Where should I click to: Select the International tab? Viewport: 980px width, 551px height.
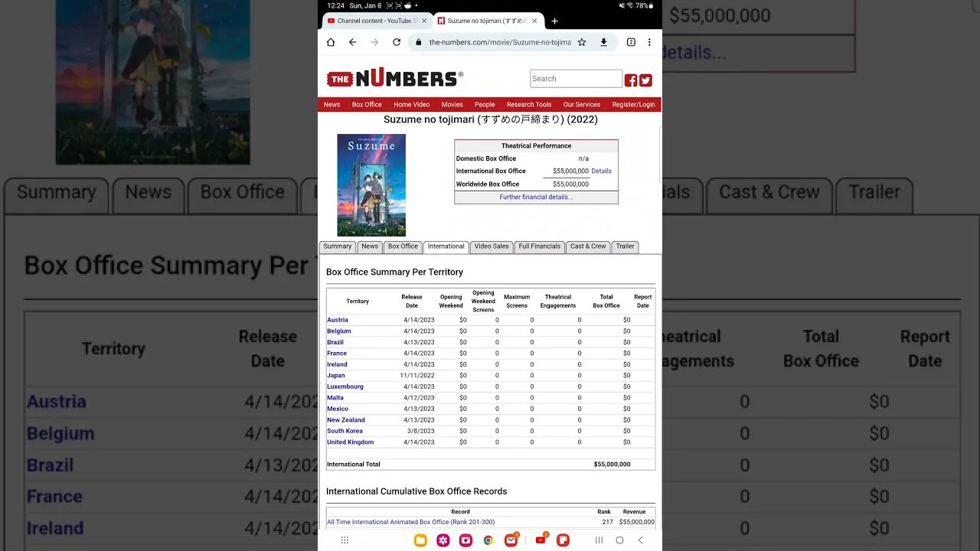(446, 246)
